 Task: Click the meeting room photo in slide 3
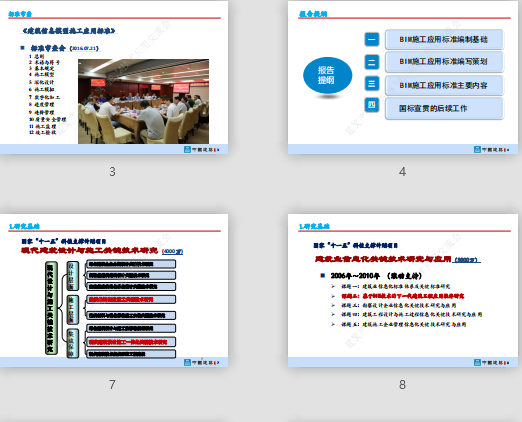[x=143, y=101]
